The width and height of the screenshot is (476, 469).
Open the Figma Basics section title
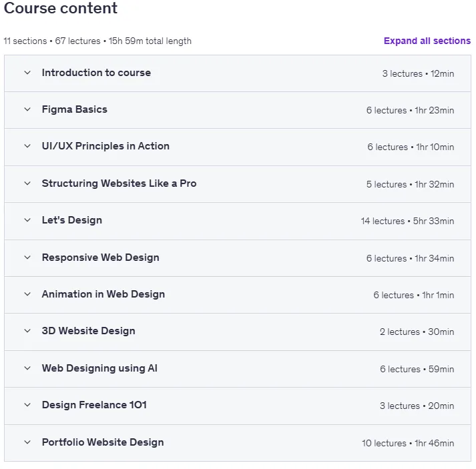click(x=75, y=109)
